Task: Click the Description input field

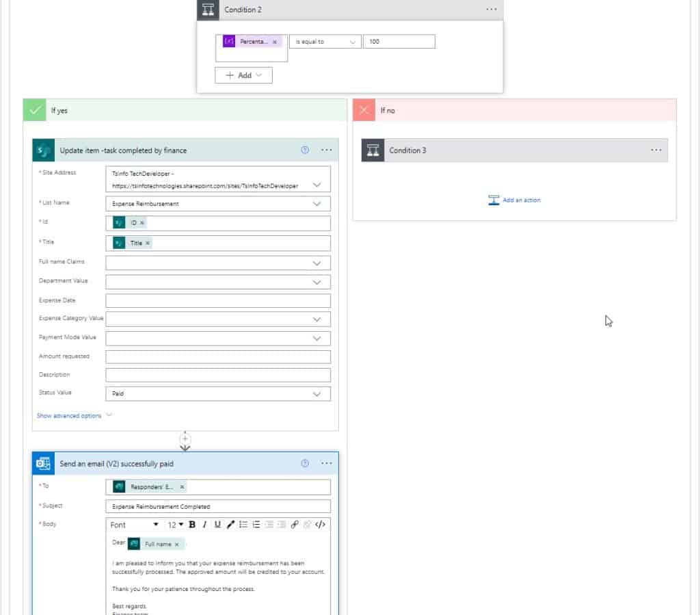Action: pyautogui.click(x=218, y=375)
